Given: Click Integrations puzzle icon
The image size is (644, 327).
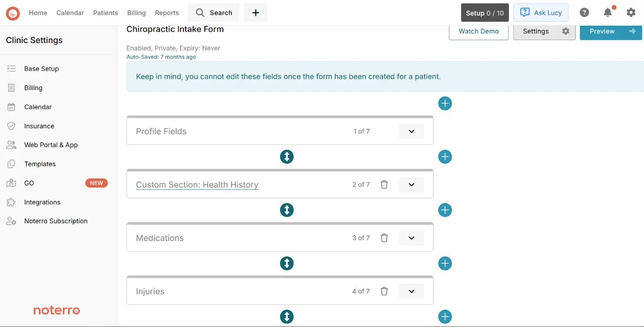Looking at the screenshot, I should (x=11, y=202).
